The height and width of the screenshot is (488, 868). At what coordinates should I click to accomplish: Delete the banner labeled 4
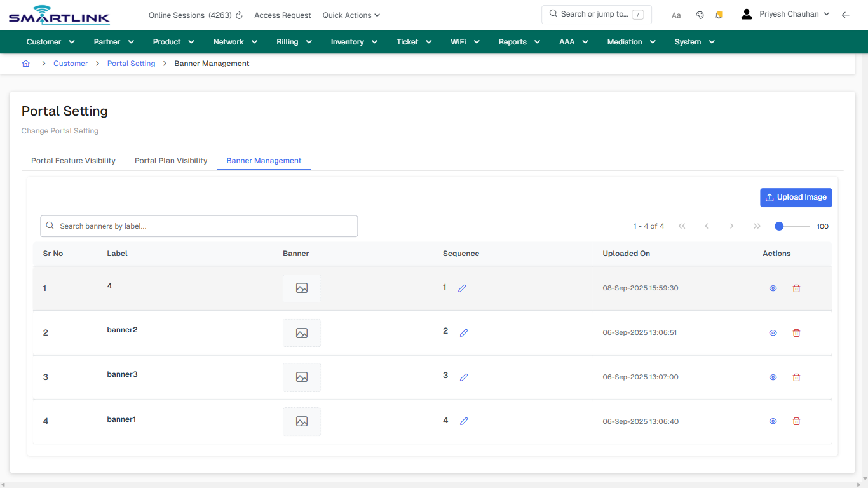click(796, 288)
